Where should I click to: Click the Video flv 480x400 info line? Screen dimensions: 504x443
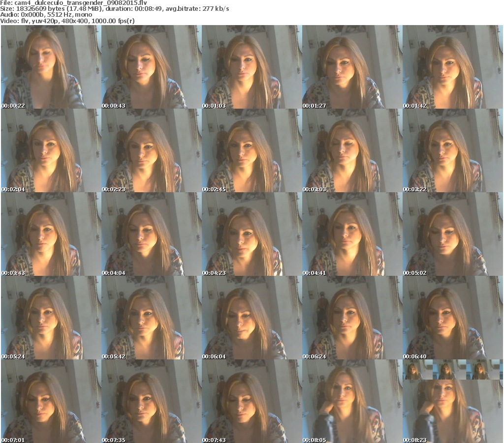point(67,21)
